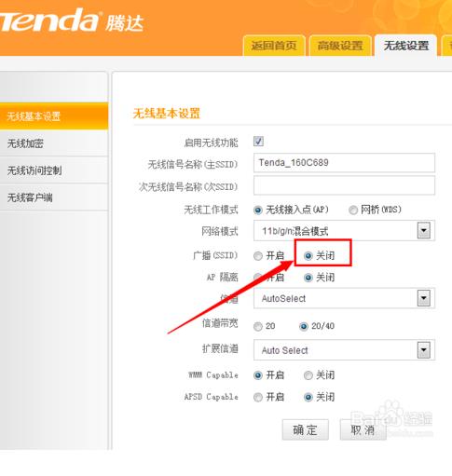Viewport: 452px width, 476px height.
Task: Enable WMM Capable with 开启
Action: [x=258, y=375]
